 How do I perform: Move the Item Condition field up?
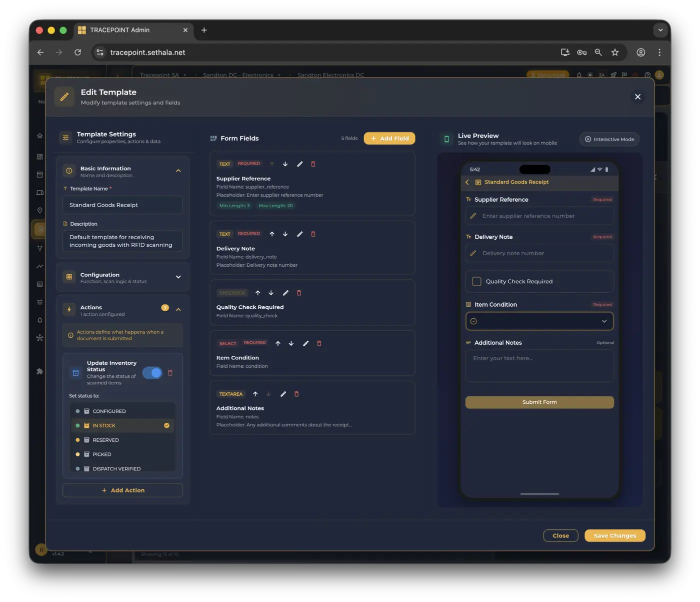278,343
